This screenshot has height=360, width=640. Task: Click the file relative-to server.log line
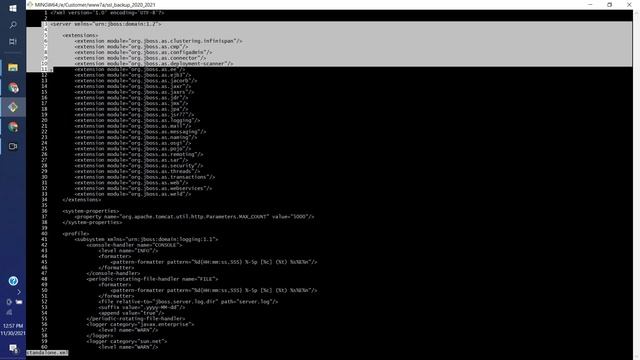(x=188, y=302)
